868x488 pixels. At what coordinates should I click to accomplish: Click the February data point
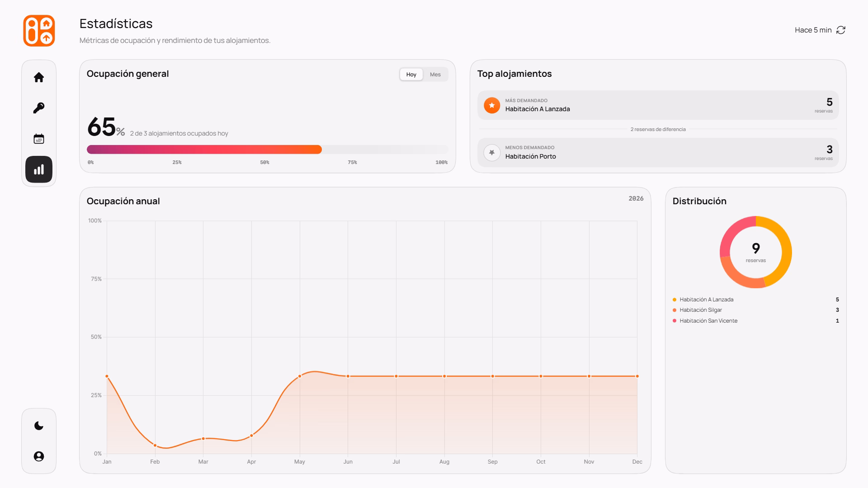pyautogui.click(x=155, y=446)
